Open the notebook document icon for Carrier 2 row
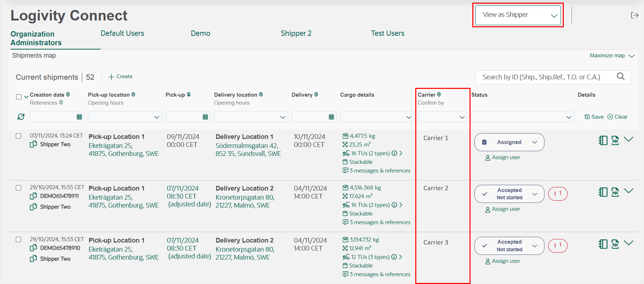 point(603,192)
